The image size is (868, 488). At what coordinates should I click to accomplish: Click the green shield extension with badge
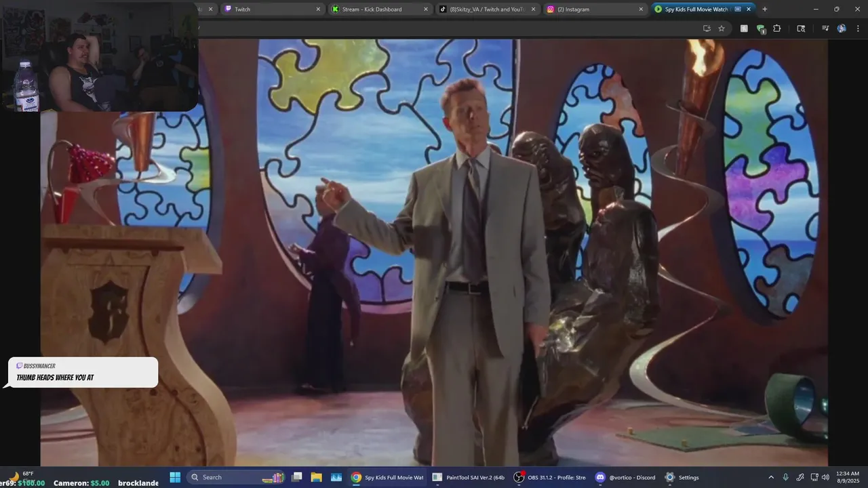[x=761, y=28]
